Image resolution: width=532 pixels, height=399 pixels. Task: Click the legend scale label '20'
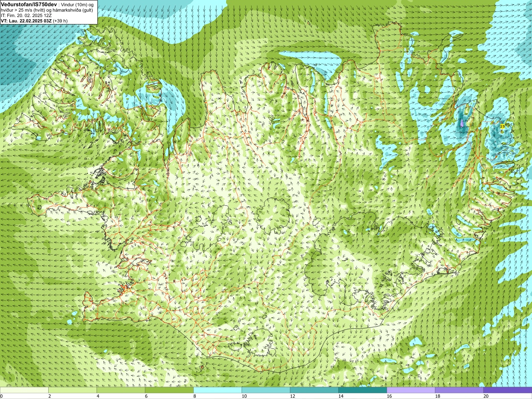486,396
